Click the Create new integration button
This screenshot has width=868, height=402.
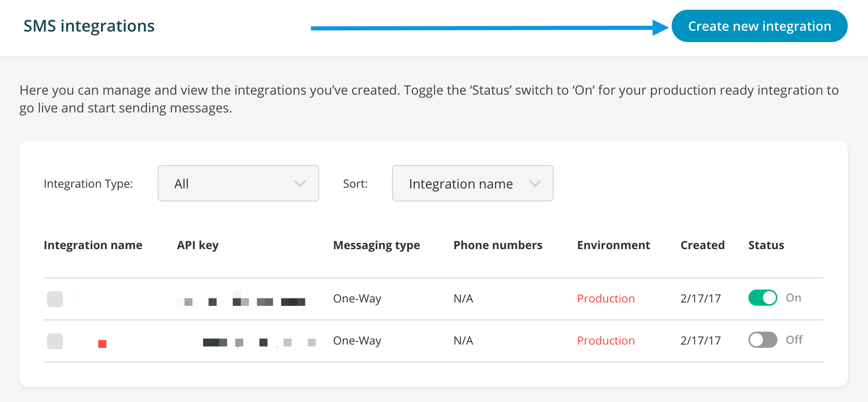click(x=759, y=26)
